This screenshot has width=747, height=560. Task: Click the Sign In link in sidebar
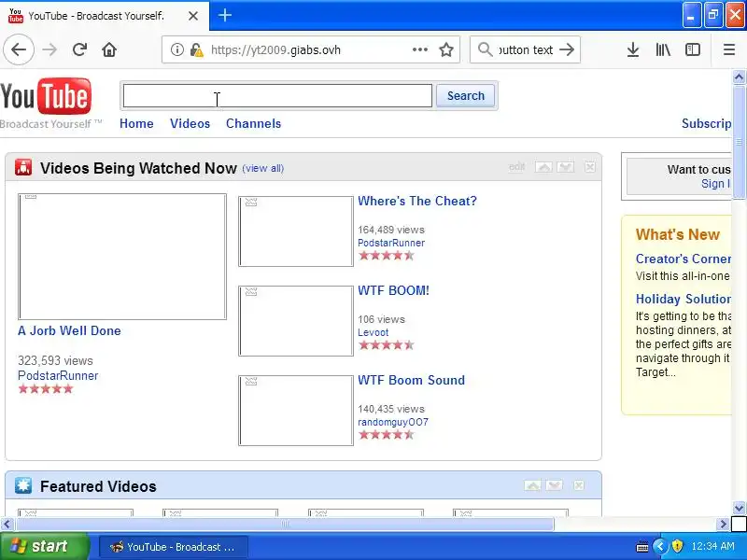point(715,183)
